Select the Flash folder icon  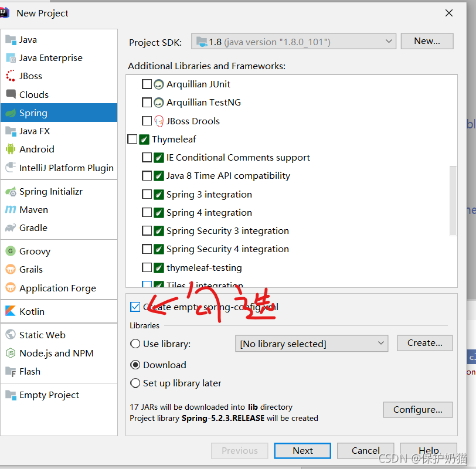[11, 372]
